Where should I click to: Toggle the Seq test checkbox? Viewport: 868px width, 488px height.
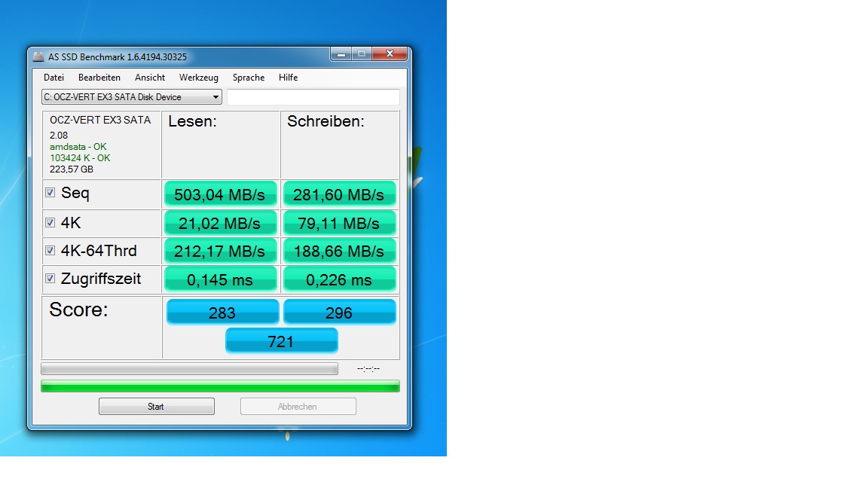(x=50, y=193)
